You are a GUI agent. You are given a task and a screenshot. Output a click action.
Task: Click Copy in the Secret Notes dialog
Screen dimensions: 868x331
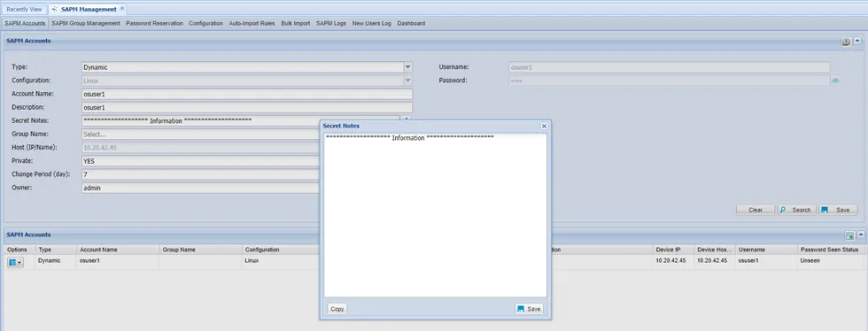click(337, 309)
